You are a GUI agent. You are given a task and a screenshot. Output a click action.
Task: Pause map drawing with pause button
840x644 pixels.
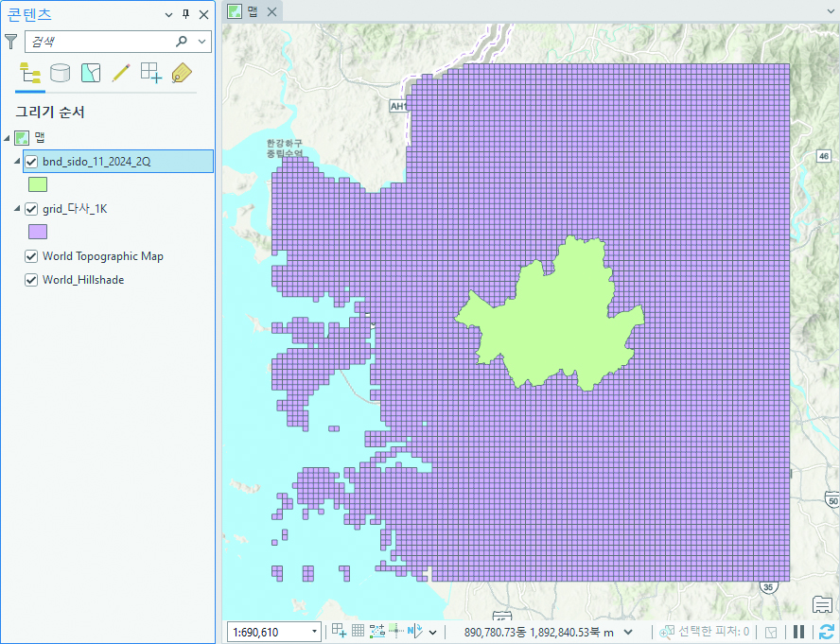coord(799,632)
